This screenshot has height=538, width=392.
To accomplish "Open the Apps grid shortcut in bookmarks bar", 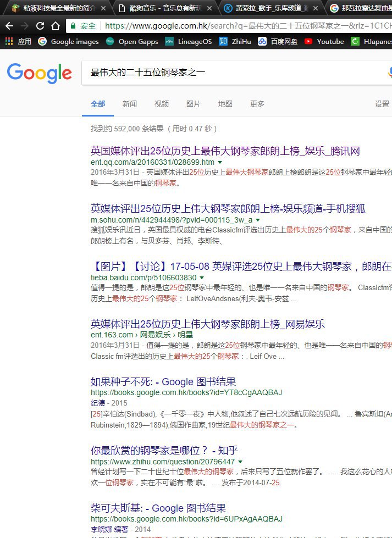I will pyautogui.click(x=19, y=41).
